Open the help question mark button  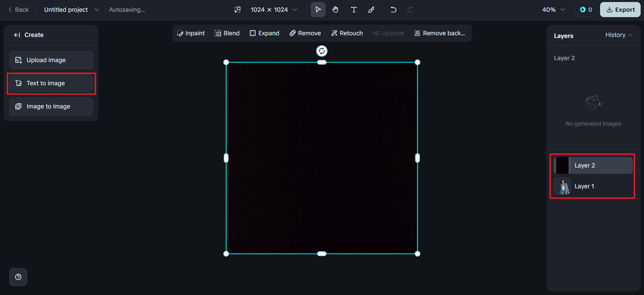pyautogui.click(x=18, y=277)
